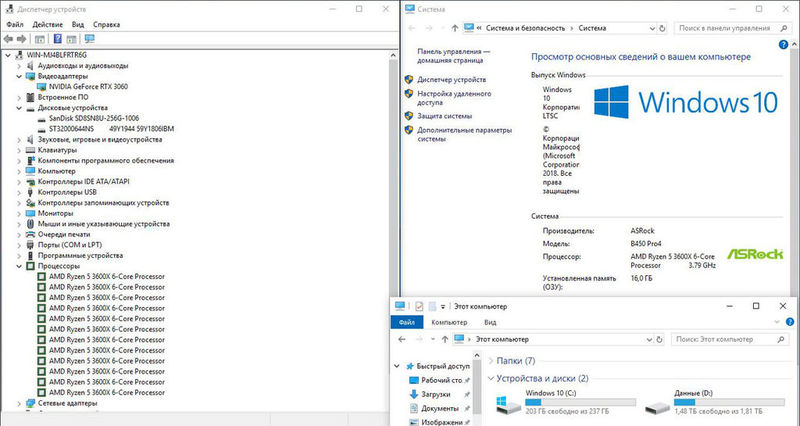
Task: Collapse the Видеоадаптеры node
Action: pyautogui.click(x=19, y=77)
